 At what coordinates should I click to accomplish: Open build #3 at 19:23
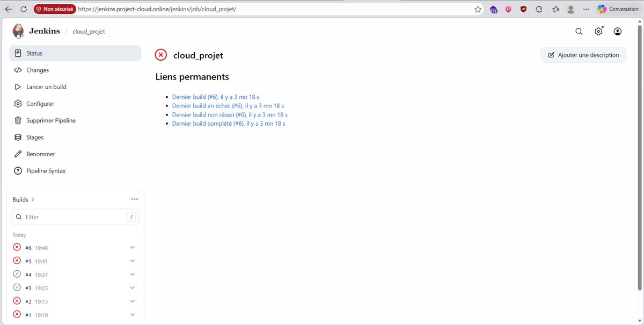(36, 288)
